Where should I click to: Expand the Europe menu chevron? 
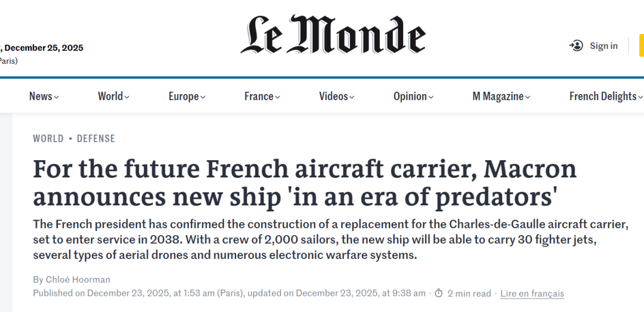click(x=203, y=97)
